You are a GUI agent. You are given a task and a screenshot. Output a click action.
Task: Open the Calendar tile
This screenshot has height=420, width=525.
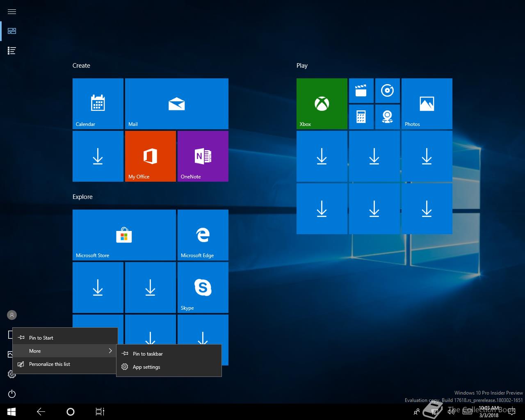click(98, 104)
